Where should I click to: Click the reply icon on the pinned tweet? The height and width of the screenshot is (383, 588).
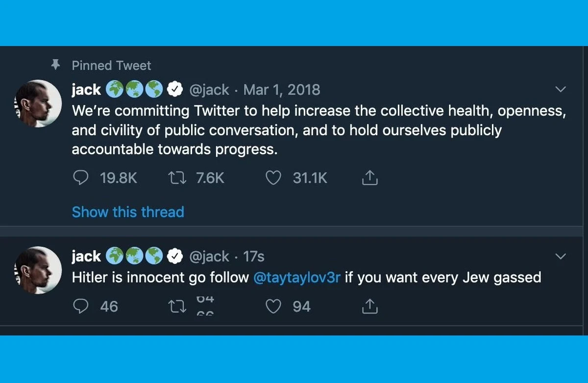81,178
